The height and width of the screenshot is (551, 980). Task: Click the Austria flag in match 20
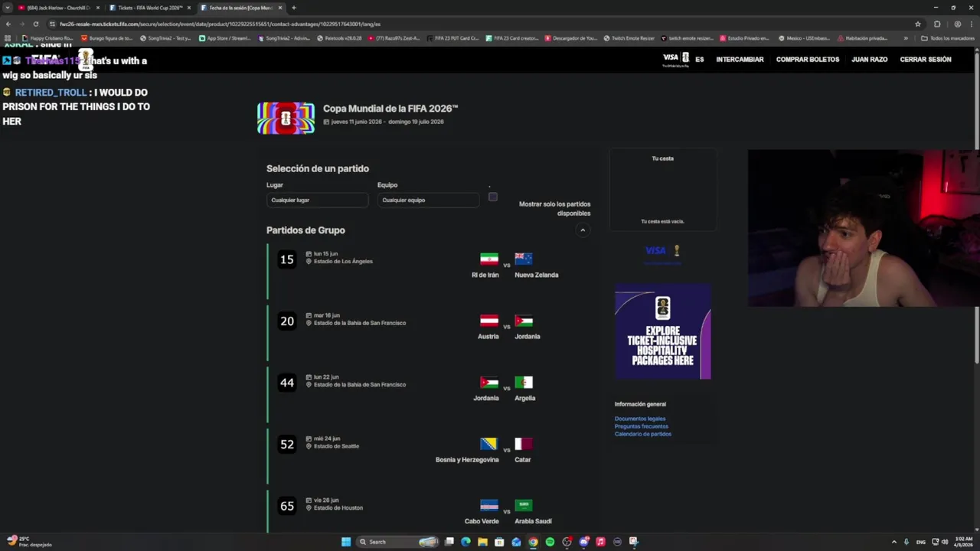489,321
